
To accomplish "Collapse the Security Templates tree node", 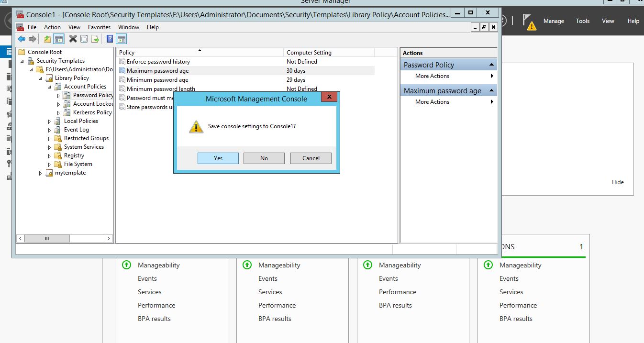I will coord(22,61).
